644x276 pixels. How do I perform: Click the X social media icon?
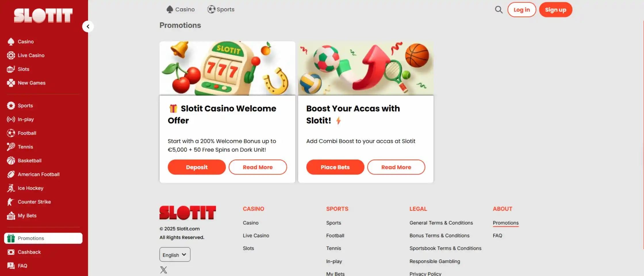[164, 270]
